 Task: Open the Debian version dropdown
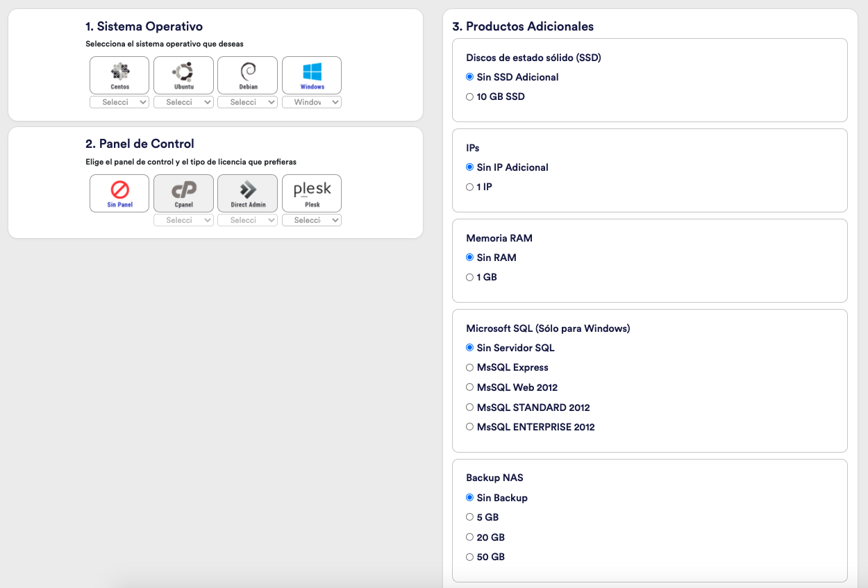247,102
